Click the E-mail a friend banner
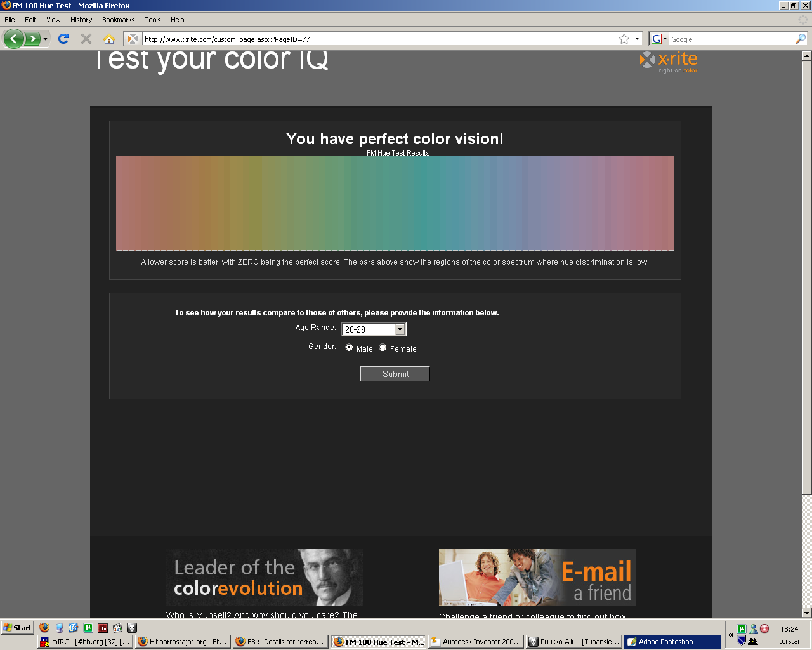This screenshot has height=650, width=812. [537, 578]
